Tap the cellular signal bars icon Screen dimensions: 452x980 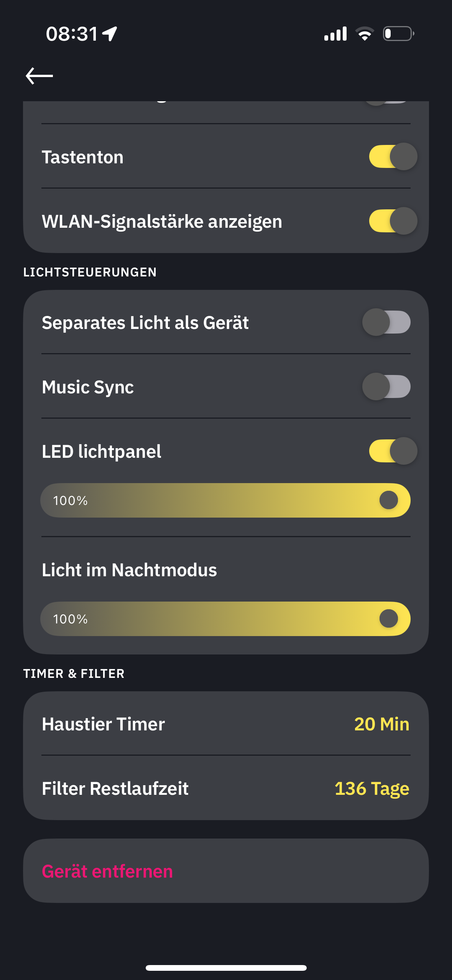point(335,34)
